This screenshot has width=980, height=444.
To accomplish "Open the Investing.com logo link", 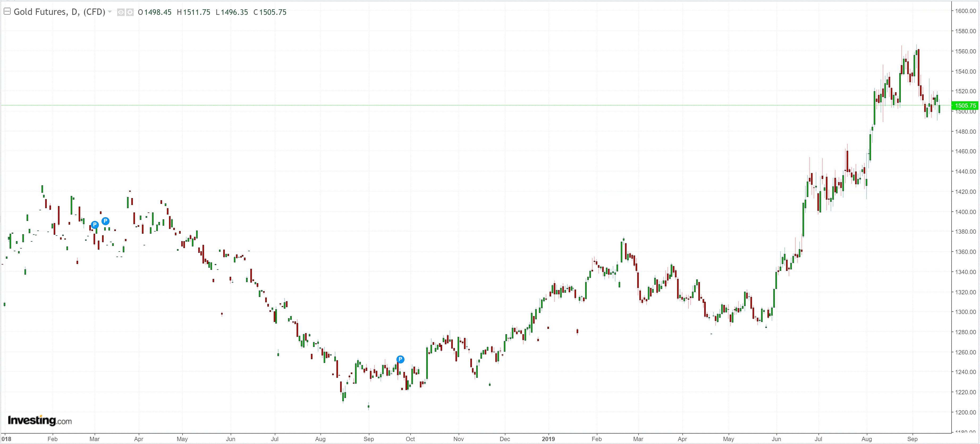I will (x=40, y=420).
